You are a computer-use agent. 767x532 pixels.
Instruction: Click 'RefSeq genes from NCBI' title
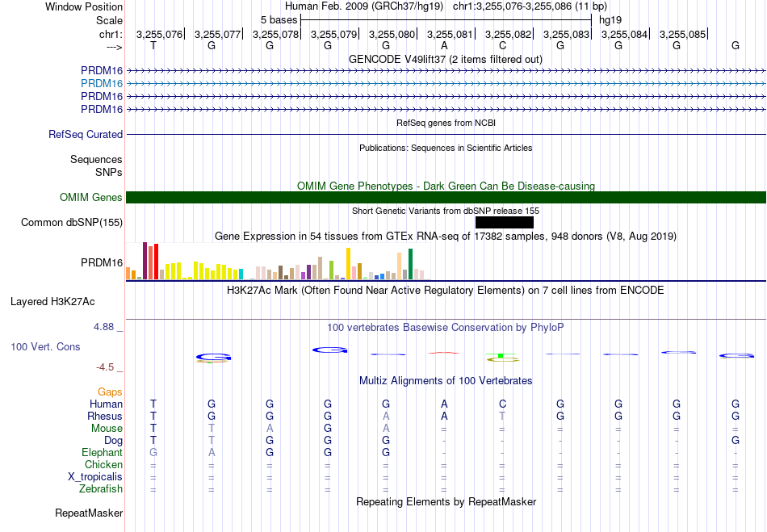coord(446,124)
